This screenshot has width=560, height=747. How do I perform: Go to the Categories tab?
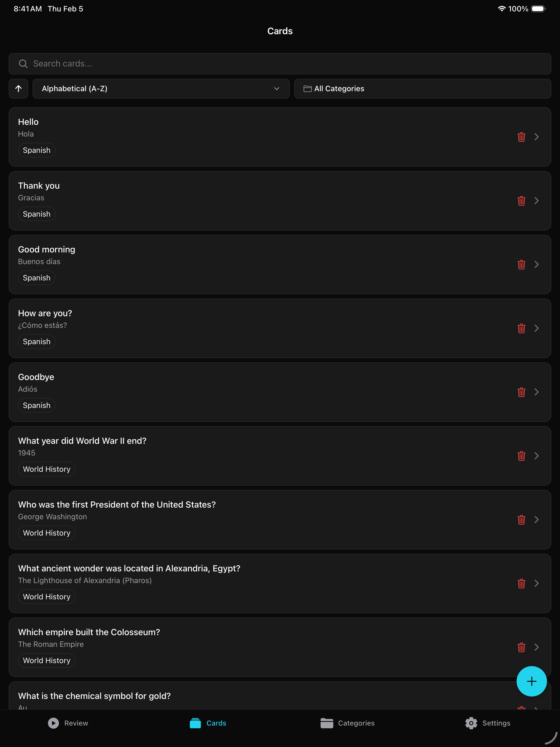347,723
